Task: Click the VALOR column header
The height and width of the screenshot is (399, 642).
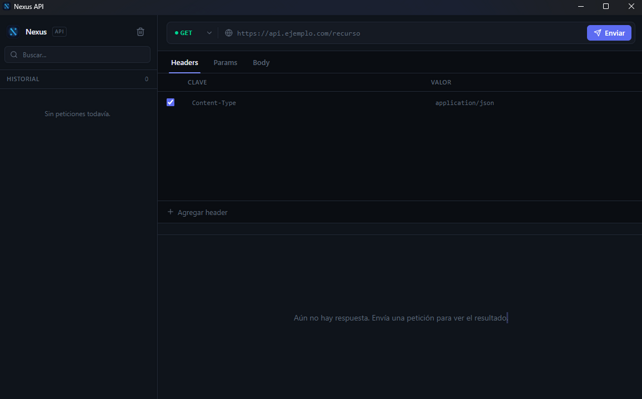Action: 441,82
